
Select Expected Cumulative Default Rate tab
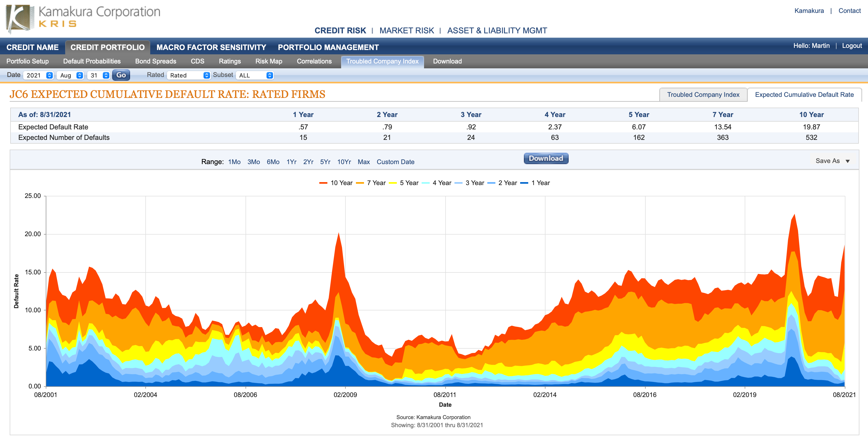pos(804,95)
